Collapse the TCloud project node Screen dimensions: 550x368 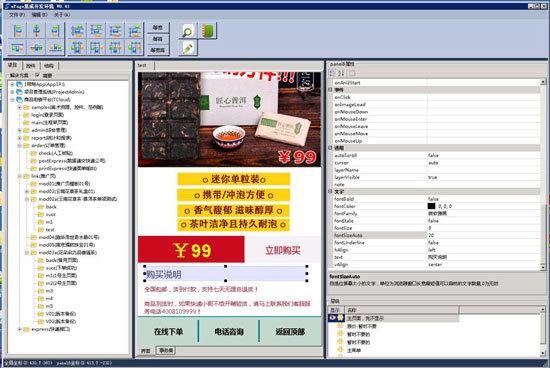click(x=12, y=100)
